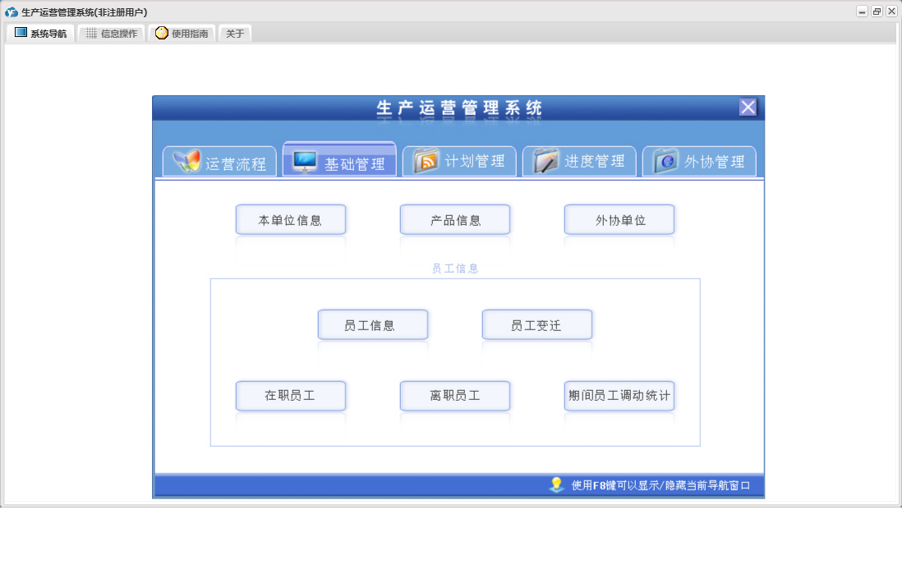Open 期间员工调动统计 button
902x588 pixels.
pyautogui.click(x=619, y=396)
